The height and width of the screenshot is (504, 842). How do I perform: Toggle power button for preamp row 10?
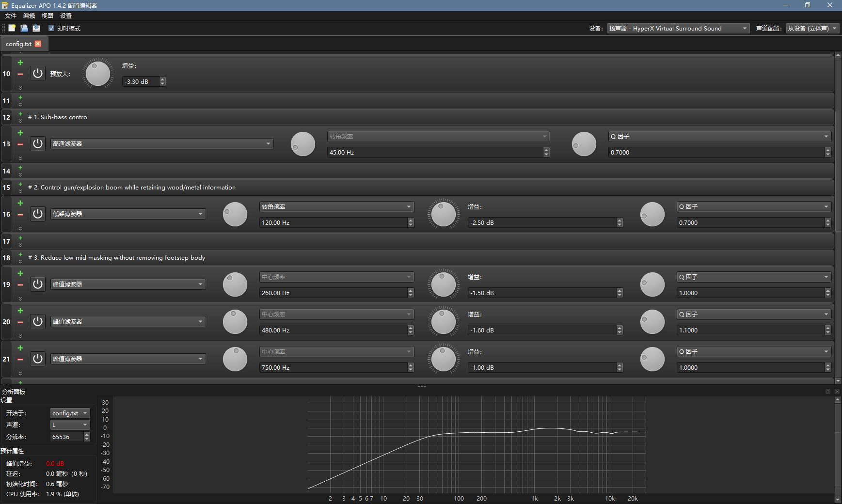pos(38,74)
